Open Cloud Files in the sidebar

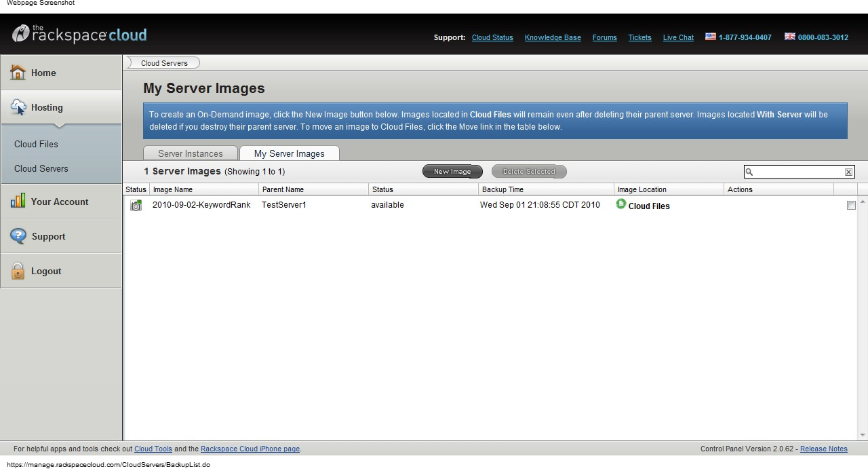(36, 144)
